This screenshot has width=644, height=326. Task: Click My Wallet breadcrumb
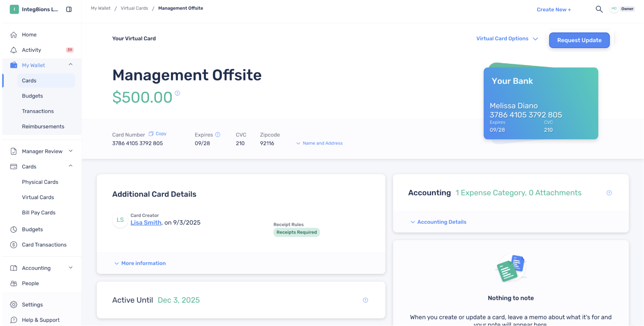[101, 8]
